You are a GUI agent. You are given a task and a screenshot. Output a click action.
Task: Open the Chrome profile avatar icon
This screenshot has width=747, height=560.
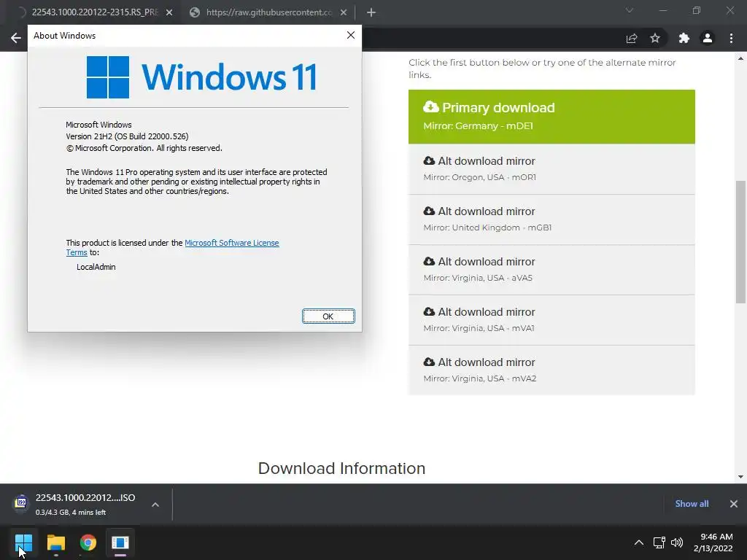[x=708, y=38]
